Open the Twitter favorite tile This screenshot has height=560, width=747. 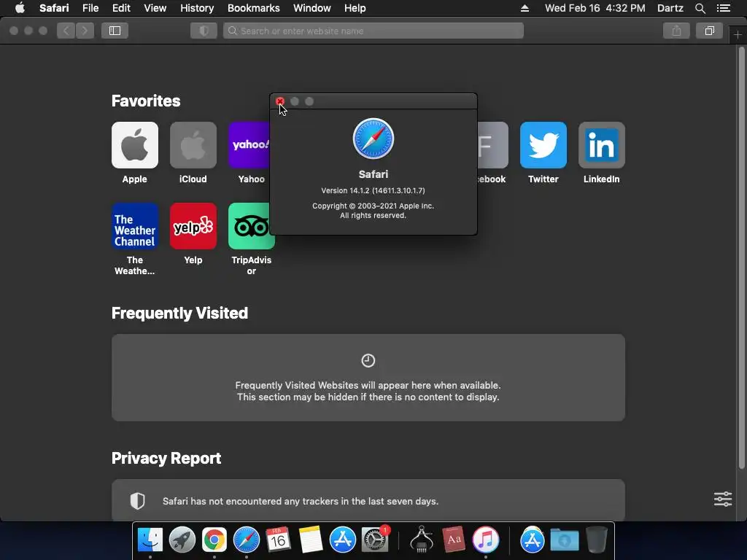click(543, 145)
